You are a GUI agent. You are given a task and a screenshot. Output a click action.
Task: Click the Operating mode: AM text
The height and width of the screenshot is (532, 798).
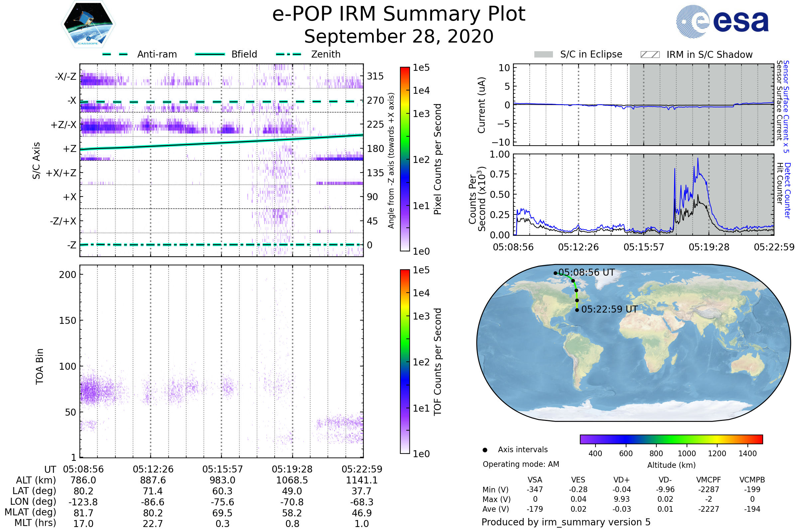pyautogui.click(x=521, y=464)
